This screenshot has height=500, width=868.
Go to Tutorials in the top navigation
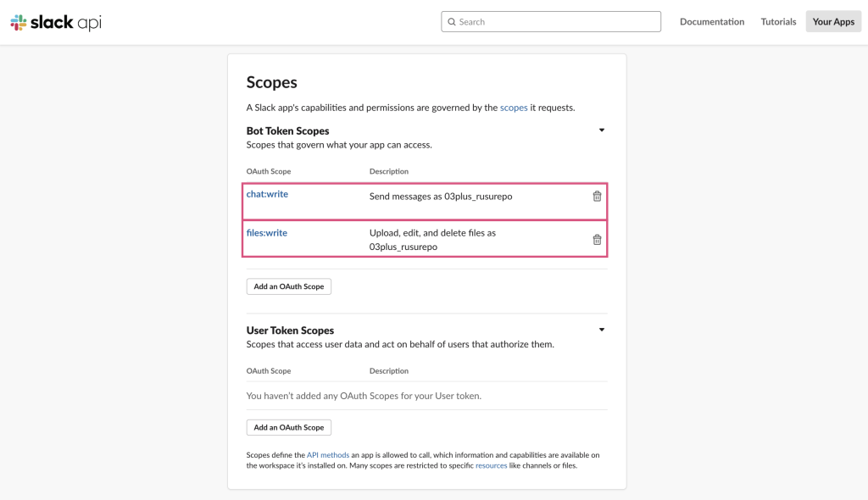(777, 22)
